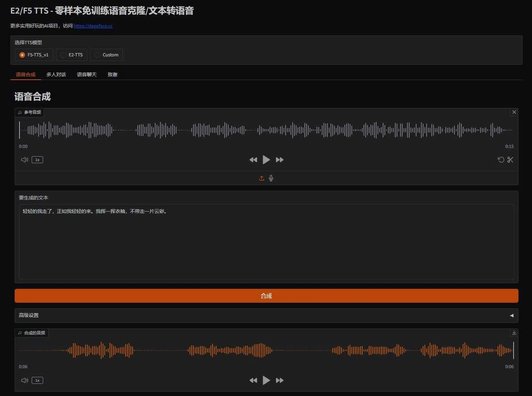The width and height of the screenshot is (532, 396).
Task: Switch to the 多人对话 tab
Action: tap(56, 74)
